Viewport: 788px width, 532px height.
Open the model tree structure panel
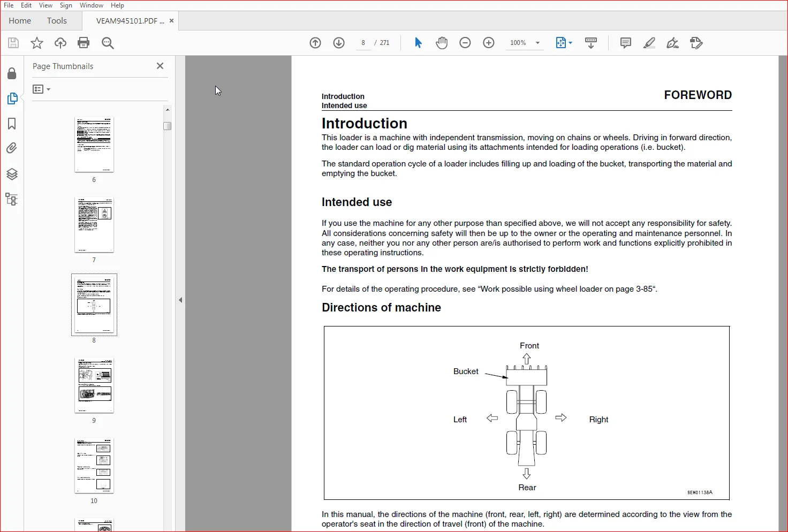(x=12, y=199)
